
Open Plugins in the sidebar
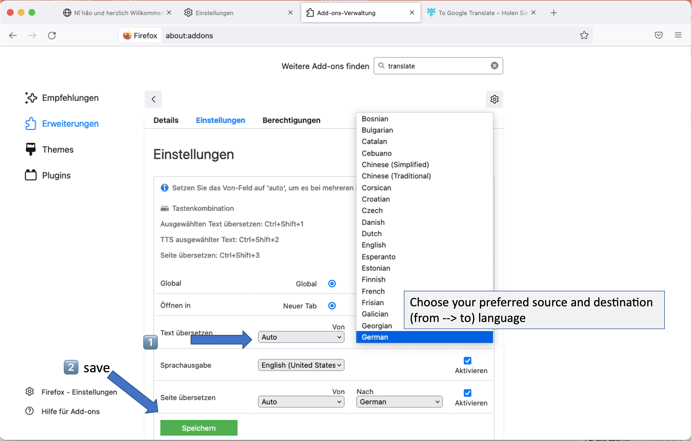tap(48, 175)
